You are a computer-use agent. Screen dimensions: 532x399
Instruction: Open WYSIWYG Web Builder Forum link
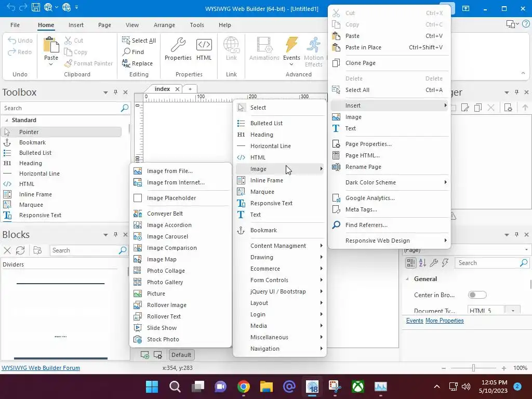coord(41,368)
